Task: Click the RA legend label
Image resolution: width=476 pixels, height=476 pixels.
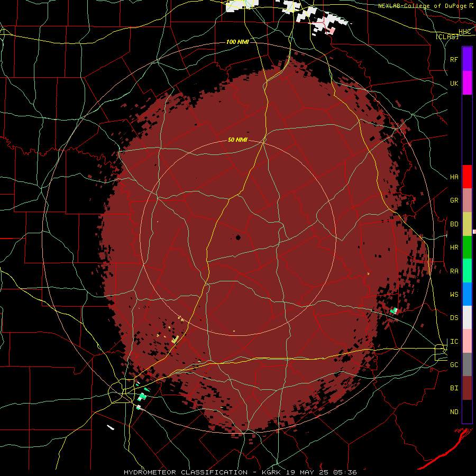Action: (x=454, y=271)
